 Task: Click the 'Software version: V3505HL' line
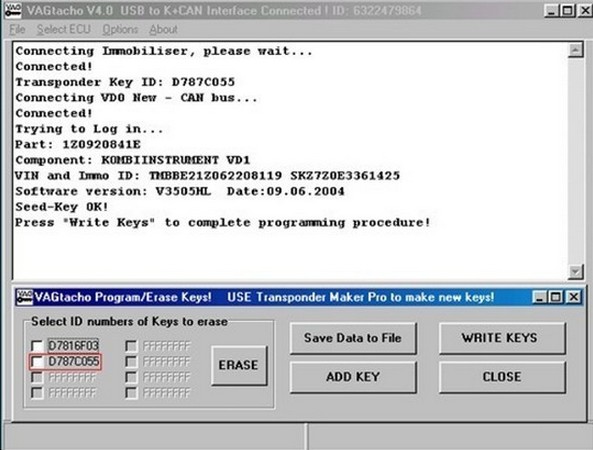(180, 191)
